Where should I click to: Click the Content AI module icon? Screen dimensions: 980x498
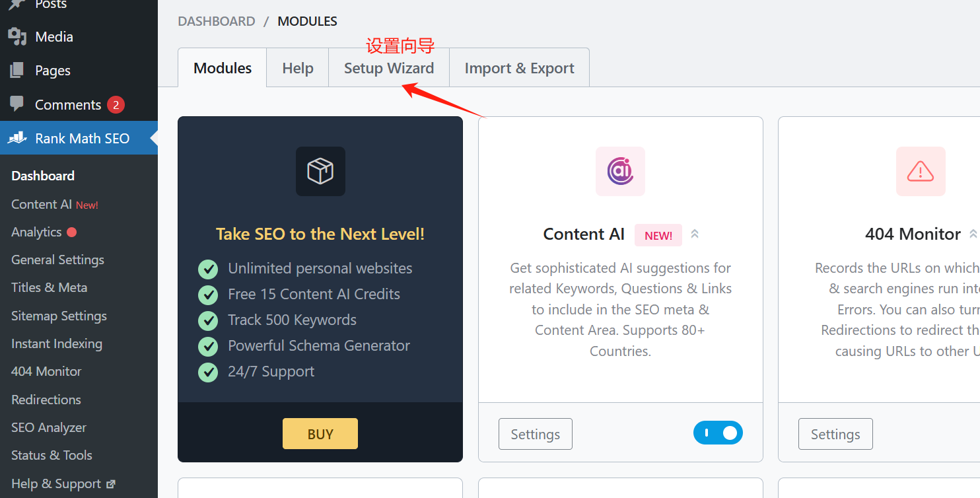point(620,171)
